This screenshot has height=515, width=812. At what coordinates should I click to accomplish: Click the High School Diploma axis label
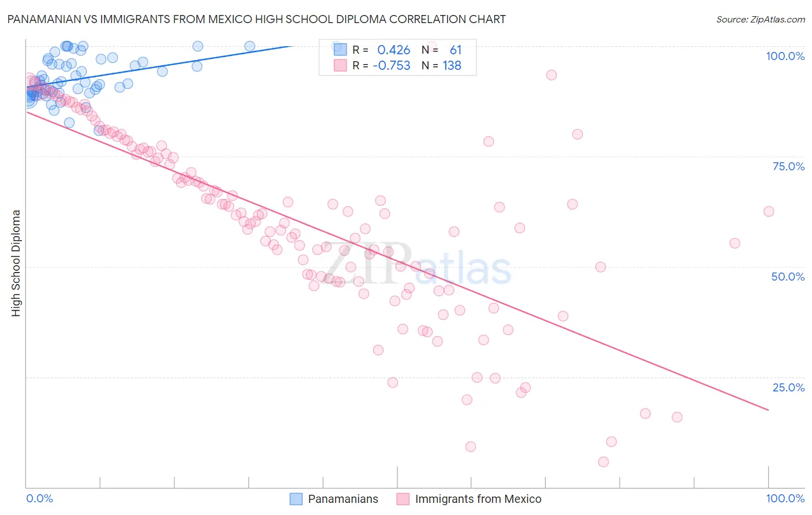(16, 263)
